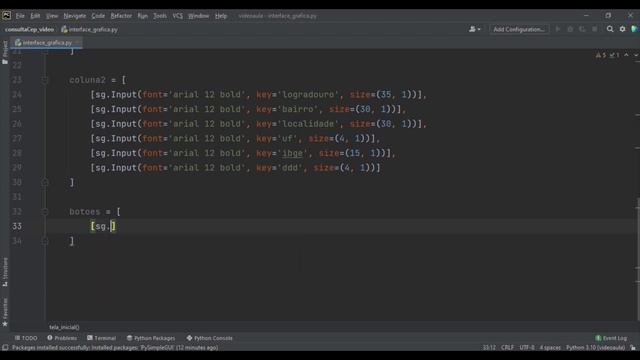Click line number 24 in gutter
This screenshot has width=640, height=360.
point(17,95)
